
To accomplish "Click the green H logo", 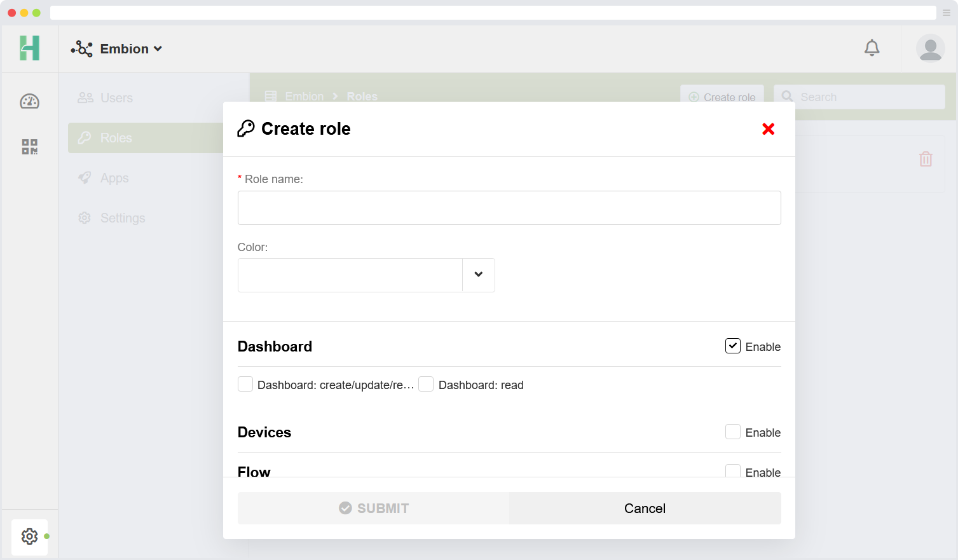I will [30, 48].
